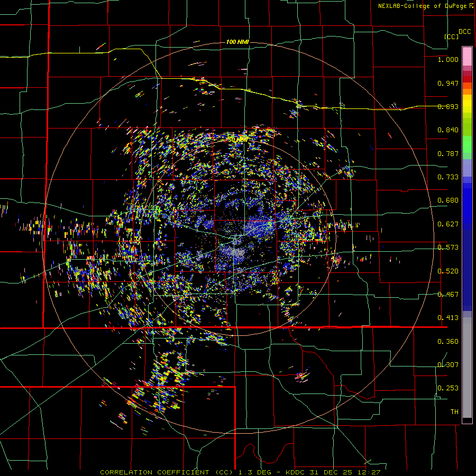Image resolution: width=476 pixels, height=476 pixels.
Task: Click the KDDC radar site identifier in caption
Action: [x=296, y=472]
